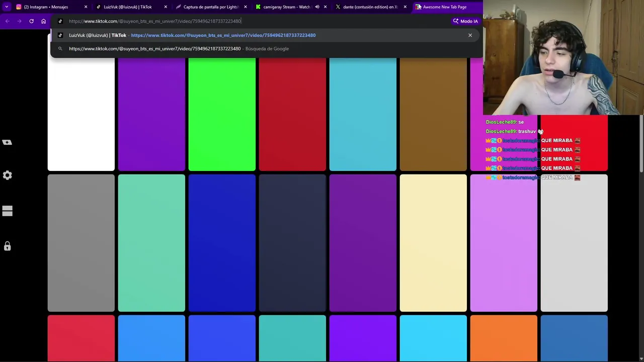This screenshot has width=644, height=362.
Task: Close the camigaray Stream tab
Action: coord(326,7)
